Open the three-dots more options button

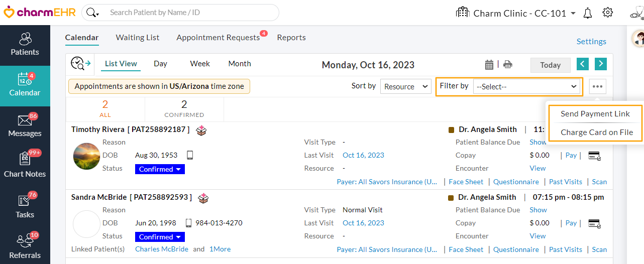tap(597, 86)
